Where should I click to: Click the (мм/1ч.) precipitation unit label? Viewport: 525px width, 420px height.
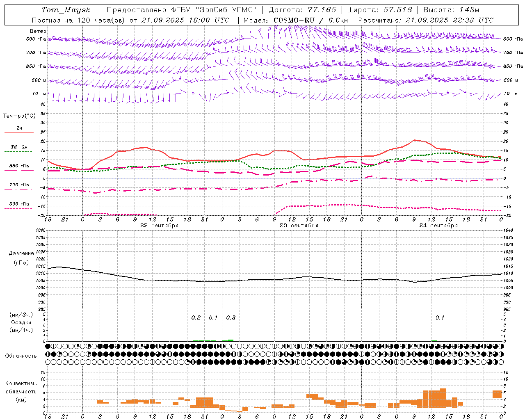(21, 330)
